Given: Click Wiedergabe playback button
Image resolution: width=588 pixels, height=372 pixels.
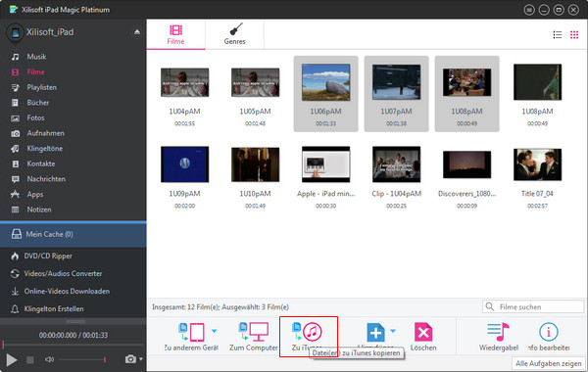Looking at the screenshot, I should [x=499, y=337].
